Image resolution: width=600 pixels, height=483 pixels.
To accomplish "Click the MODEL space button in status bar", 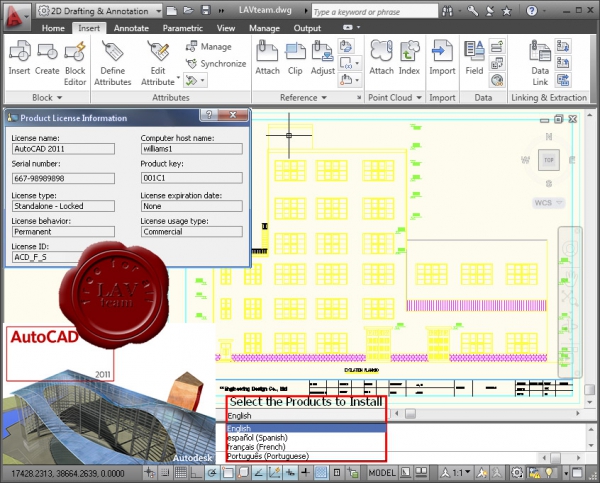I will pyautogui.click(x=382, y=473).
